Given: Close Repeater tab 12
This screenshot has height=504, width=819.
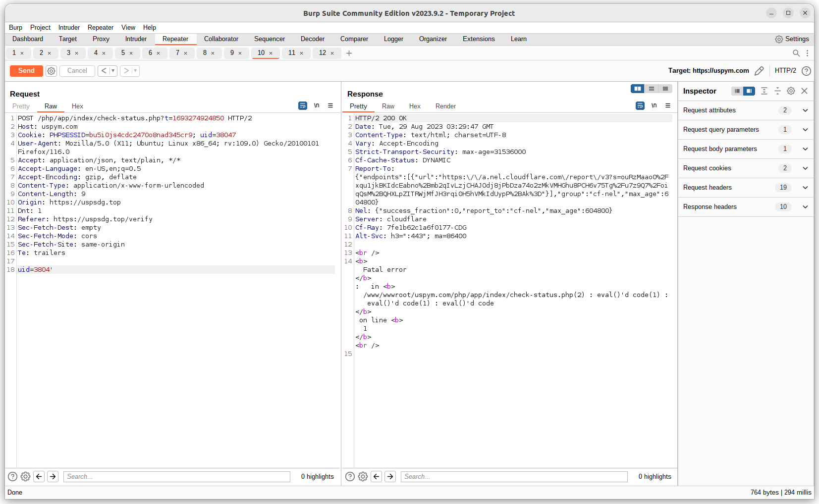Looking at the screenshot, I should [332, 53].
